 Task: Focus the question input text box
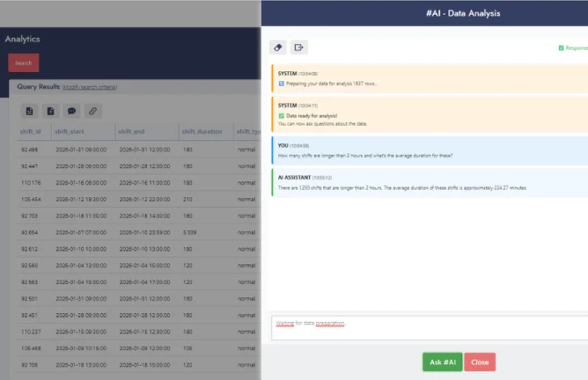pos(429,328)
